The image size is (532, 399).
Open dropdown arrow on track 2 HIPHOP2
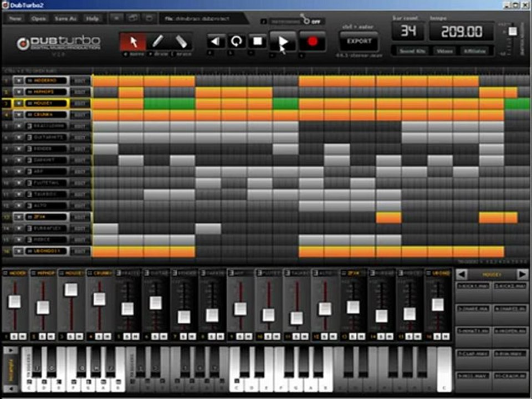point(19,92)
